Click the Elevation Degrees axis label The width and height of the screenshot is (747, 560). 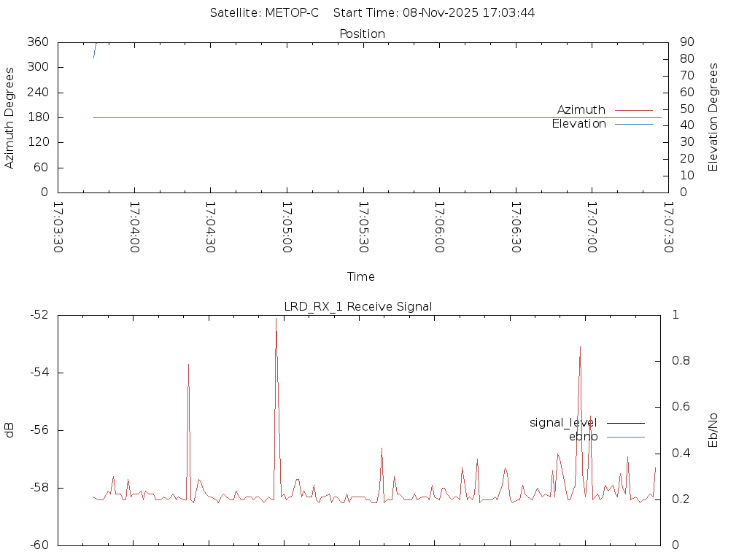[713, 117]
